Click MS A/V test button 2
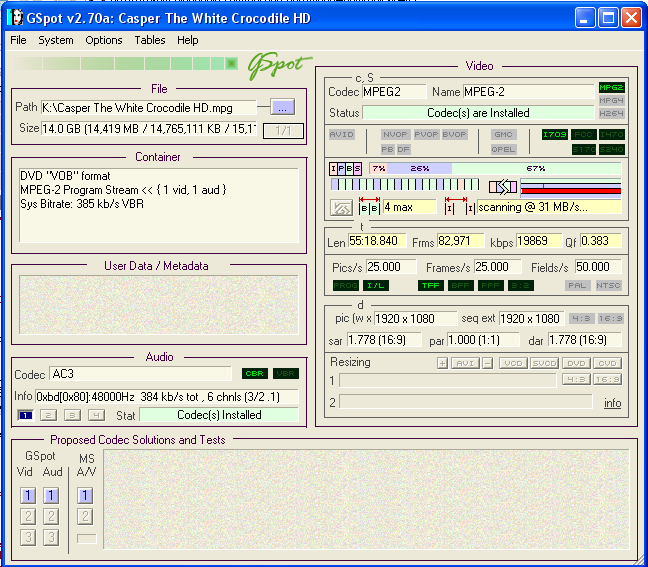The width and height of the screenshot is (648, 567). pyautogui.click(x=85, y=516)
